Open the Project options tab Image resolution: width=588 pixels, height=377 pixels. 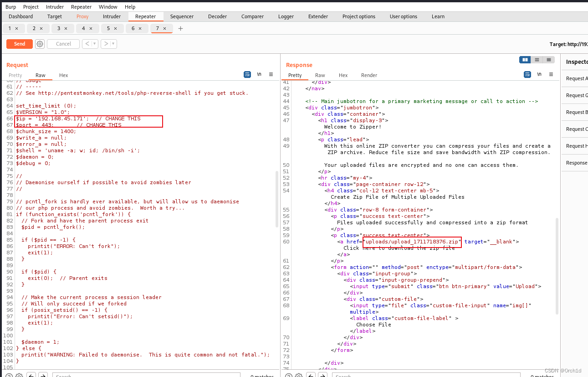point(359,16)
